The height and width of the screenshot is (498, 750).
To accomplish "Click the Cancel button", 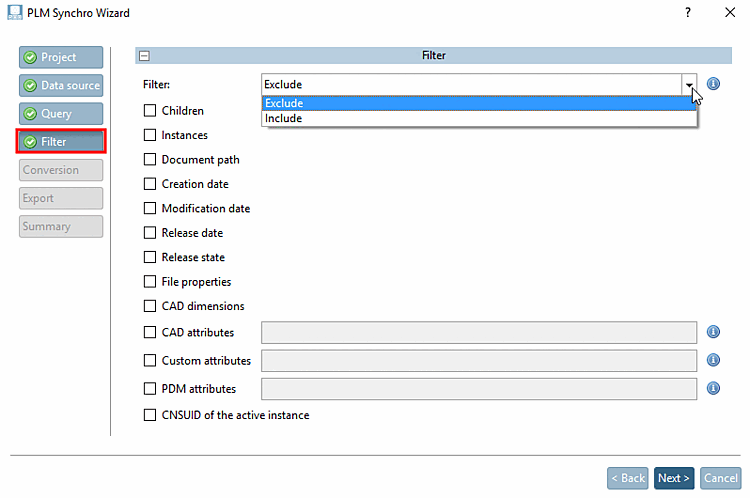I will [720, 478].
